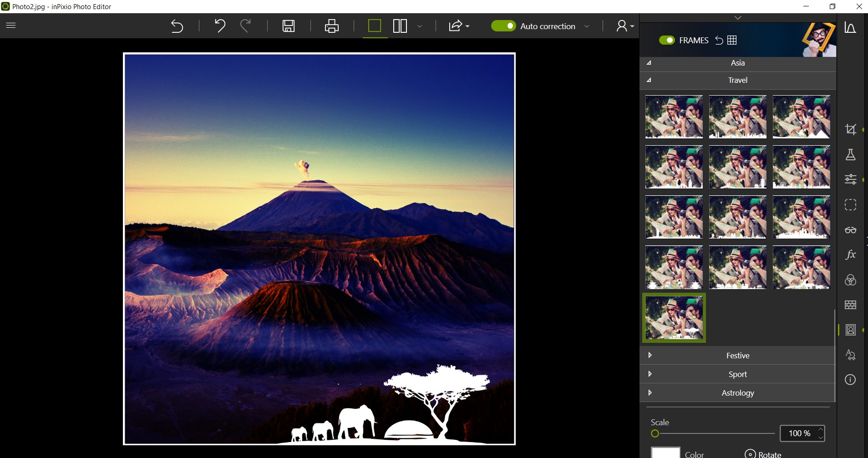The height and width of the screenshot is (458, 868).
Task: Expand the Auto correction options dropdown
Action: tap(587, 26)
